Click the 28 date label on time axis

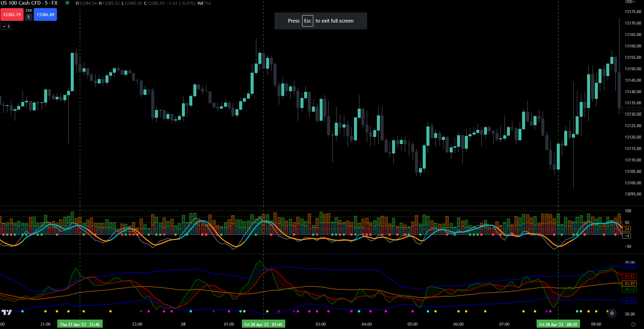(183, 324)
